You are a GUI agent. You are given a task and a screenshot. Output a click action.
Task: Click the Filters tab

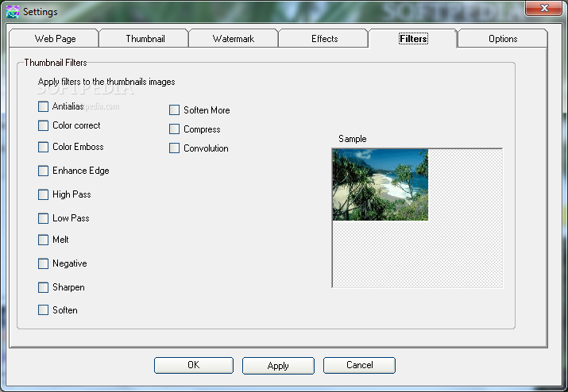(413, 38)
